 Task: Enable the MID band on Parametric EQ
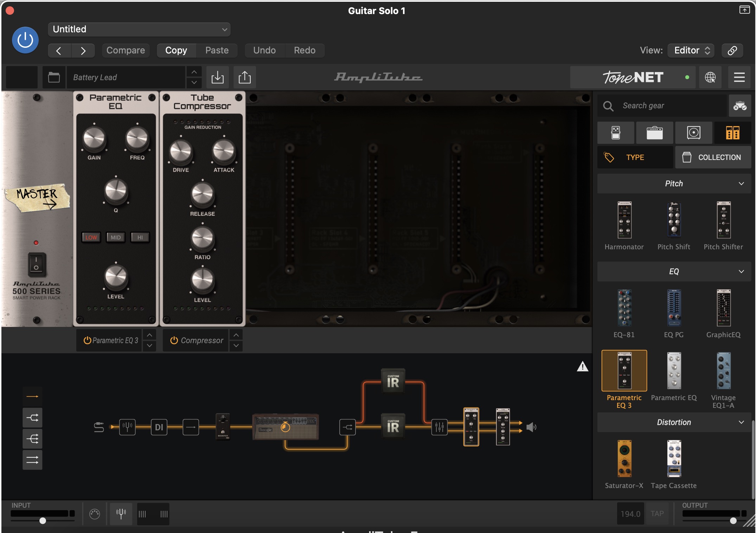[x=116, y=238]
